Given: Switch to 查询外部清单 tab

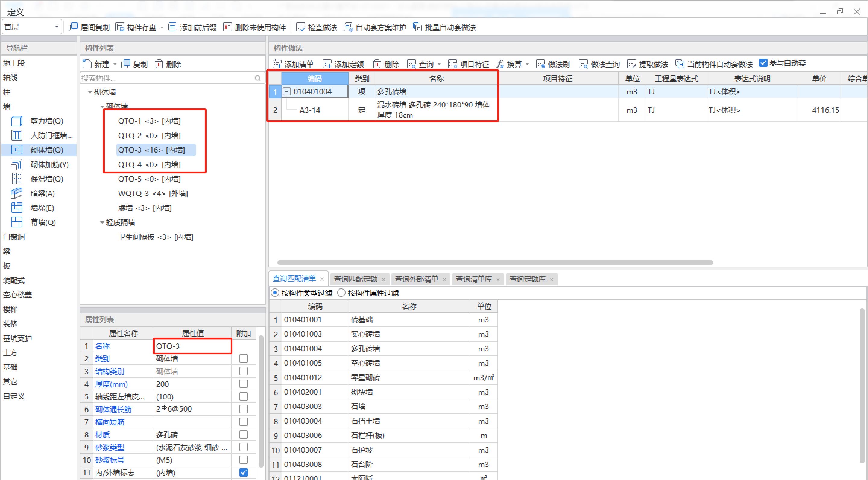Looking at the screenshot, I should (x=416, y=279).
